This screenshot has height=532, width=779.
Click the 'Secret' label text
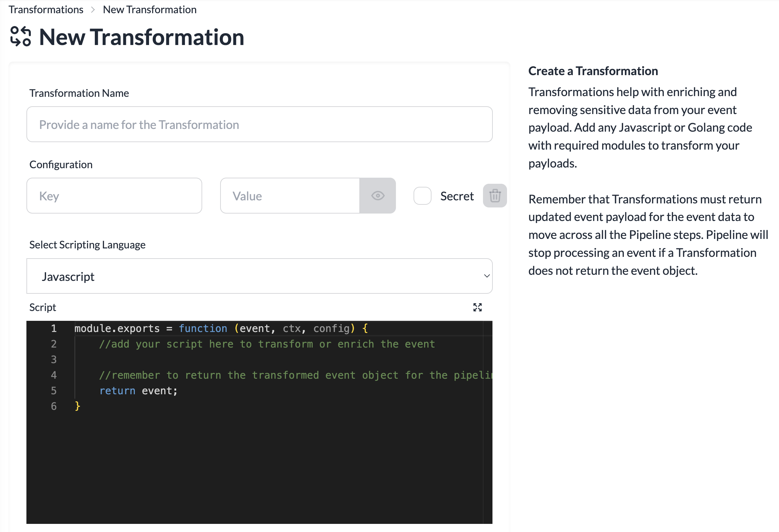tap(457, 196)
